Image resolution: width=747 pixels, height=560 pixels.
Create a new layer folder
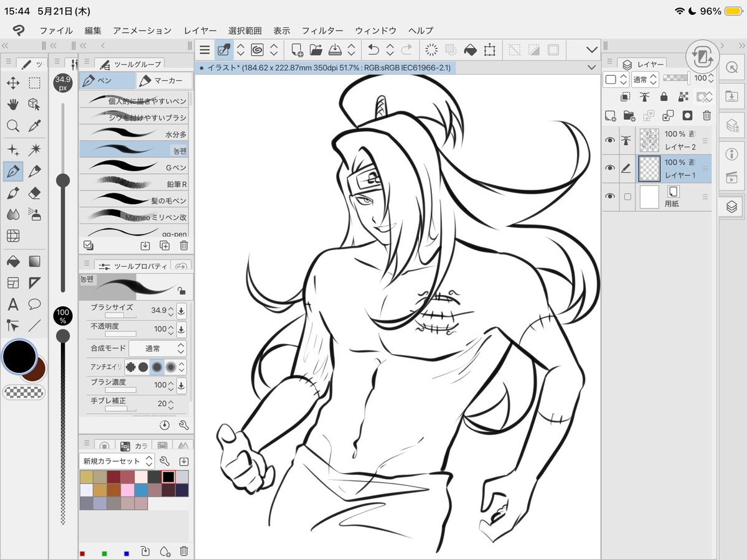click(x=629, y=115)
